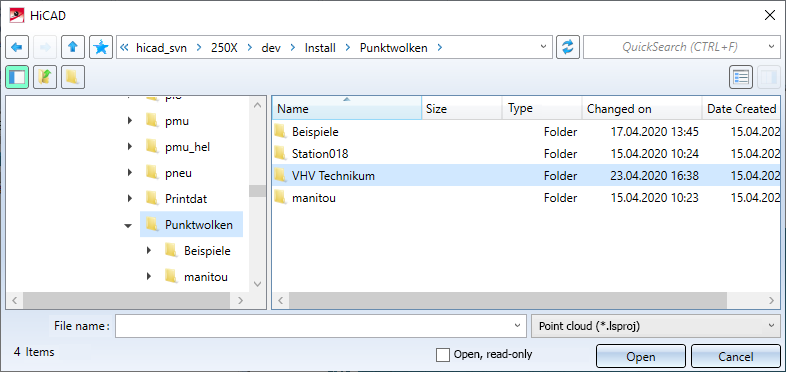Screen dimensions: 786x372
Task: Switch to details list view icon
Action: click(x=741, y=77)
